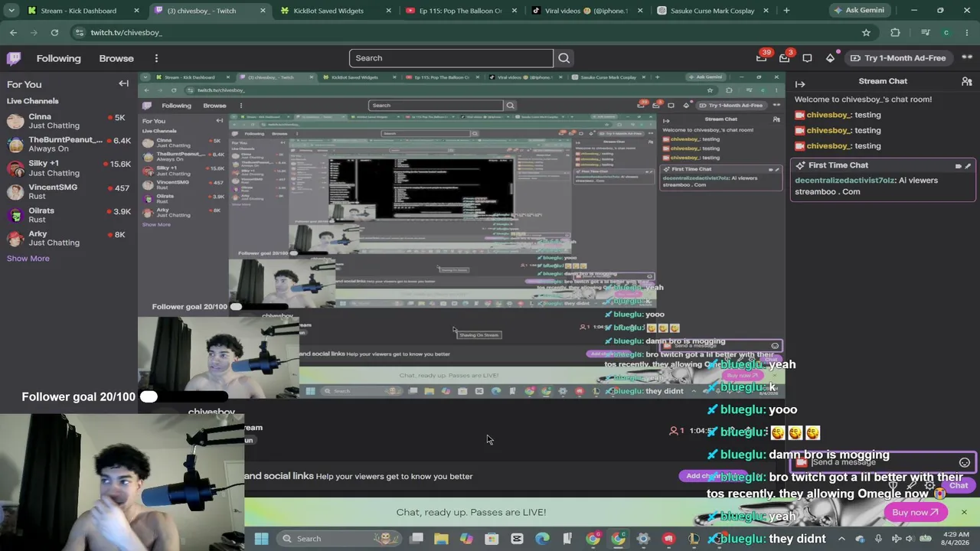Open VincentSMG live channel
This screenshot has height=551, width=980.
click(x=68, y=191)
